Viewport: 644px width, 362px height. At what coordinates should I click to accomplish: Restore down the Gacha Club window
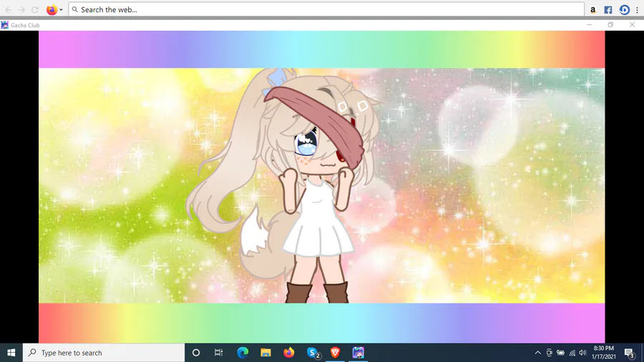(611, 25)
